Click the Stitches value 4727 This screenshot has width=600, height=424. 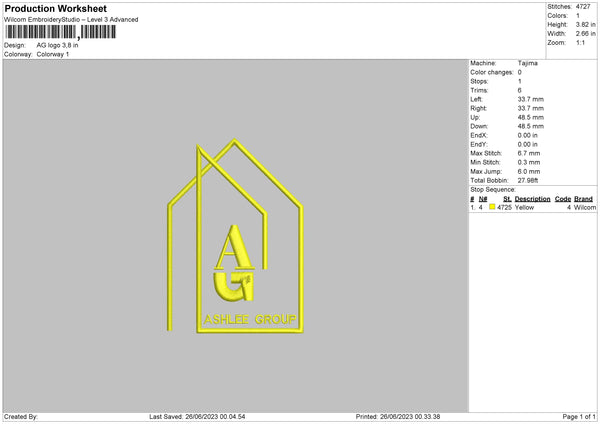point(583,7)
